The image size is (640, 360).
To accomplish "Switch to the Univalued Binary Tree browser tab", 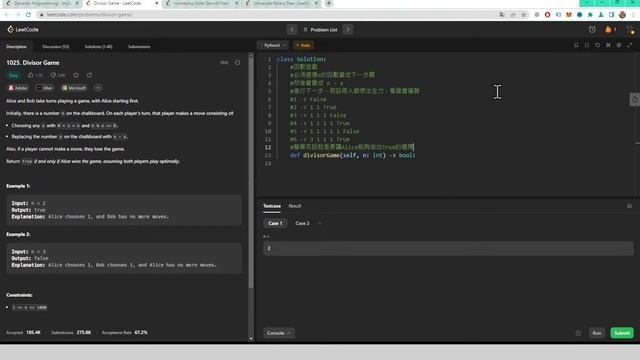I will click(282, 3).
